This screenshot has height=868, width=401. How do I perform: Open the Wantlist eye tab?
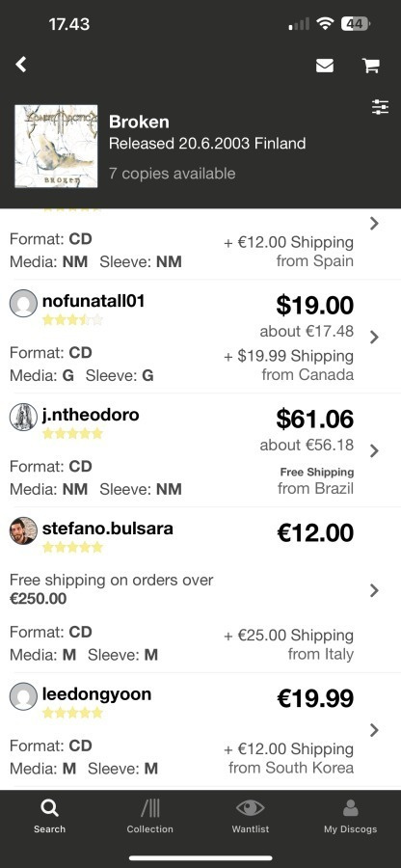point(250,817)
